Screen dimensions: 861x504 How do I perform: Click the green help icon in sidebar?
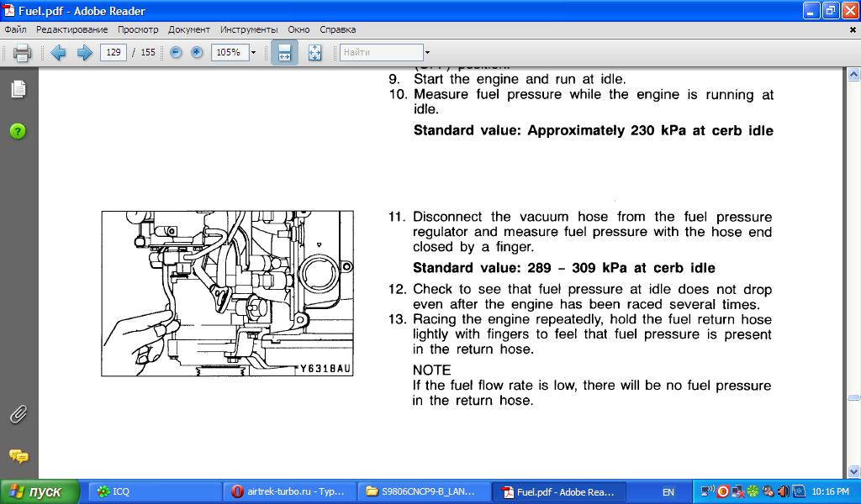pyautogui.click(x=18, y=131)
